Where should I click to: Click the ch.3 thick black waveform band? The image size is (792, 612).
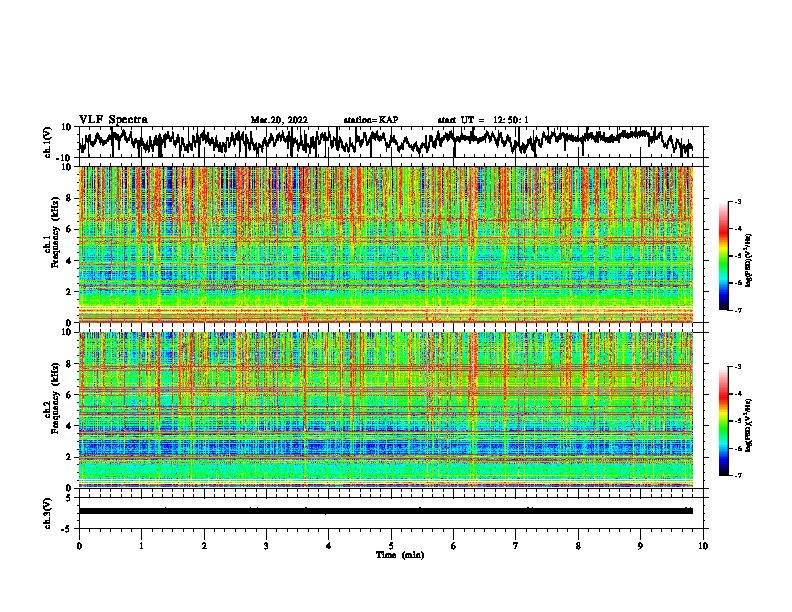coord(386,511)
